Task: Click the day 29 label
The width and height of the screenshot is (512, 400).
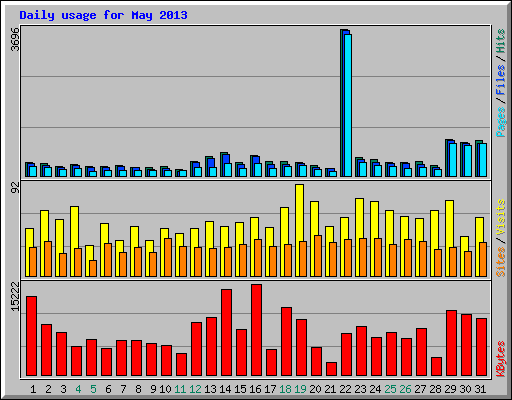Action: 450,389
